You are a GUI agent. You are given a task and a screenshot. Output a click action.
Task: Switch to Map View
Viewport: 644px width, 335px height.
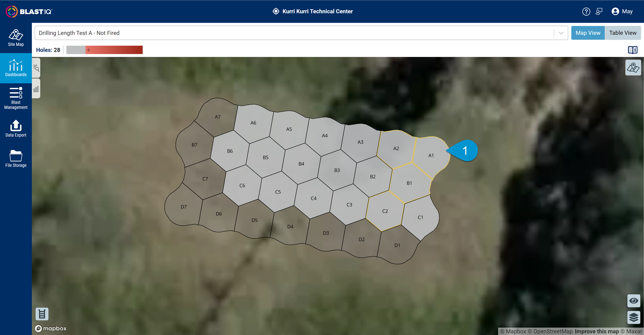click(x=588, y=33)
